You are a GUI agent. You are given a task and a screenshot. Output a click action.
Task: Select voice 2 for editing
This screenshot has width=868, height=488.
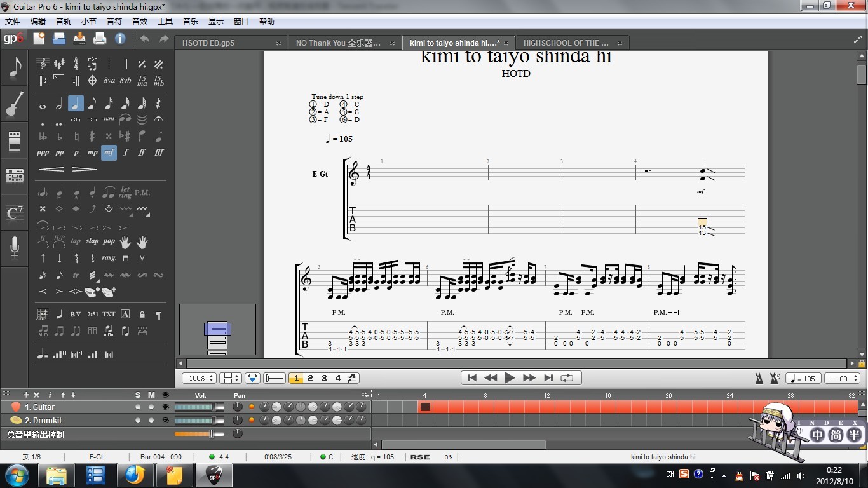(x=310, y=378)
